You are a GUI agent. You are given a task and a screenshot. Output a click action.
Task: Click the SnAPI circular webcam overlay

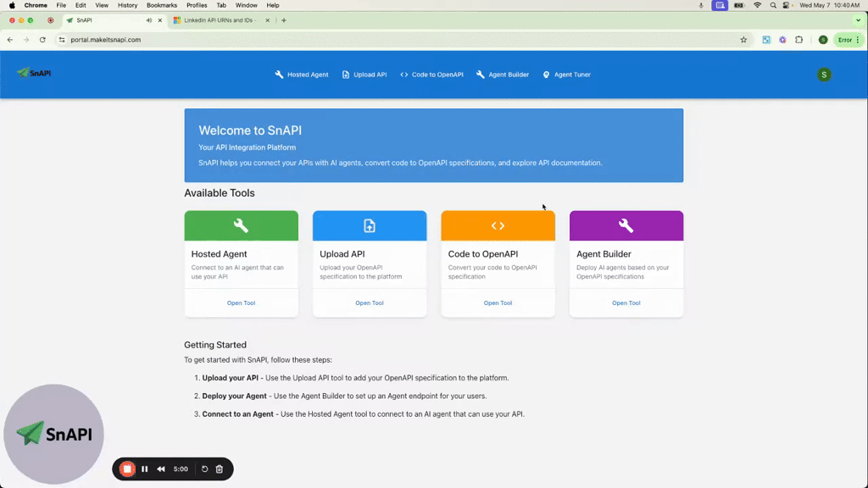tap(53, 435)
